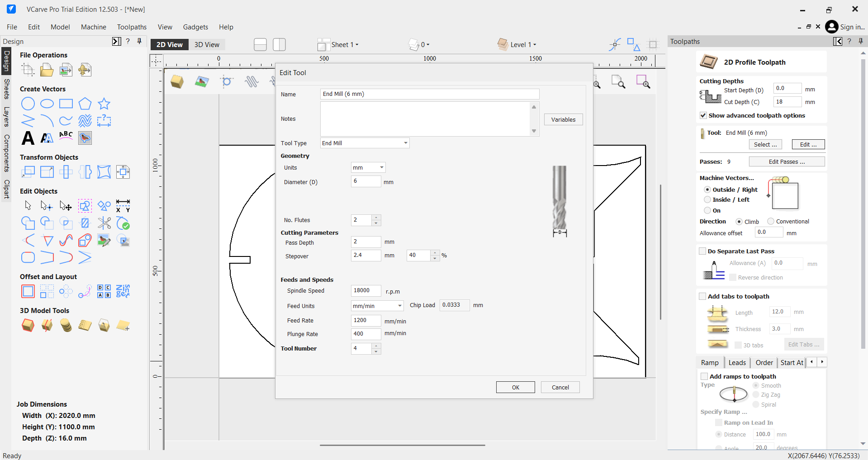Open the Gadgets menu
Viewport: 868px width, 460px height.
[195, 27]
